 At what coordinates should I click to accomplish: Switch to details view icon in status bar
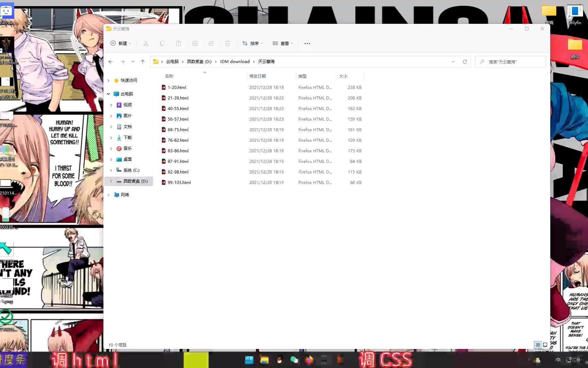[538, 345]
